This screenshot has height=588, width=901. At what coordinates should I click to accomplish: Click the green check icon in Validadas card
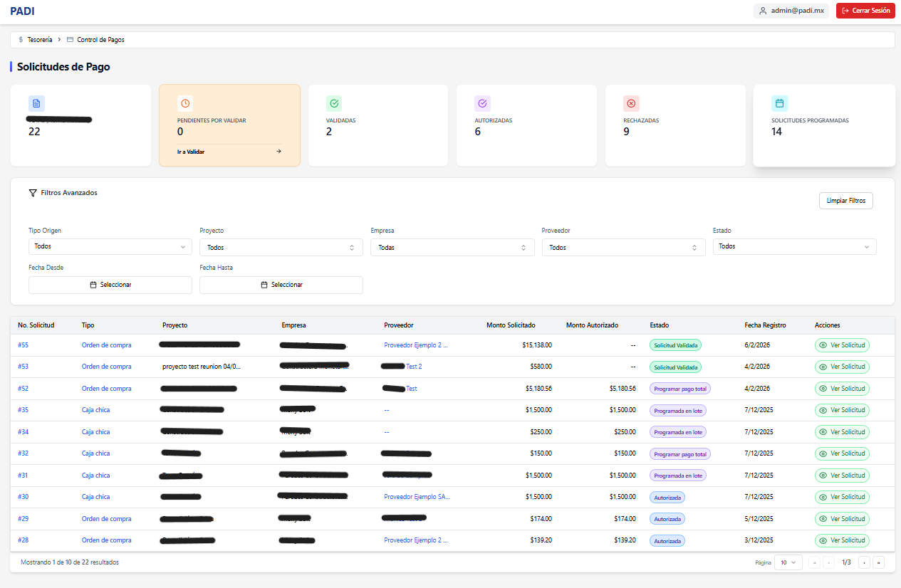pos(334,103)
